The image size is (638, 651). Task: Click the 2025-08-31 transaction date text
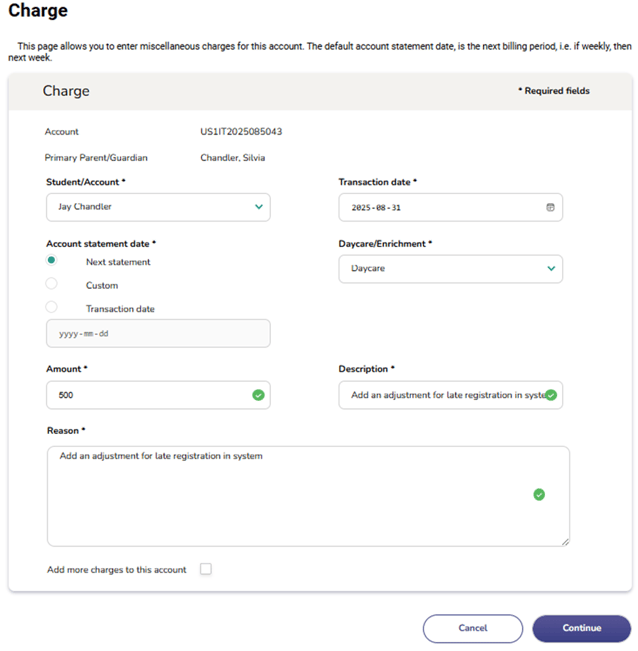[383, 208]
